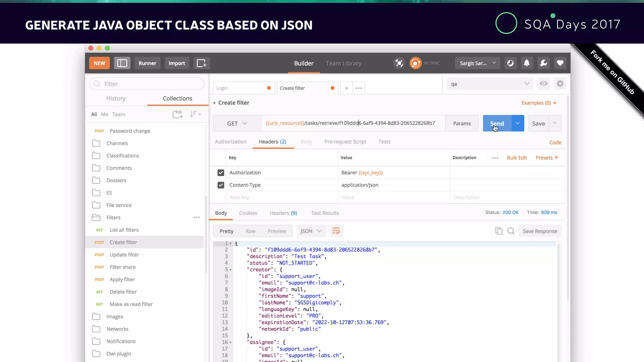This screenshot has height=362, width=644.
Task: Open the Examples (0) dropdown
Action: pyautogui.click(x=539, y=103)
